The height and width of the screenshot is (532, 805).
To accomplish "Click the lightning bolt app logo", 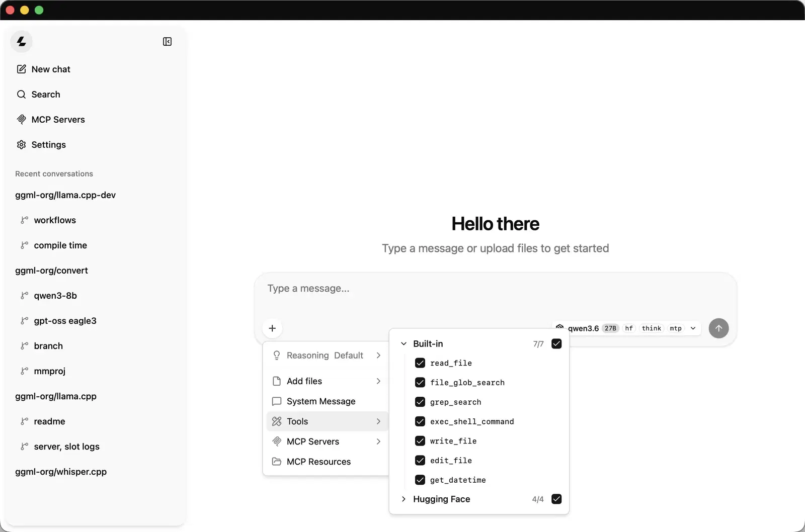I will [x=21, y=41].
